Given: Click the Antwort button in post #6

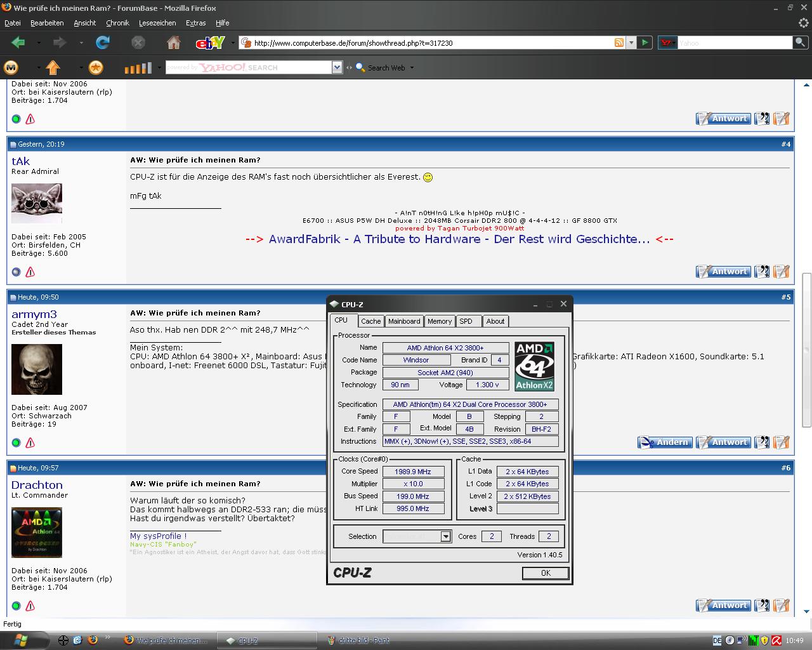Looking at the screenshot, I should tap(724, 606).
